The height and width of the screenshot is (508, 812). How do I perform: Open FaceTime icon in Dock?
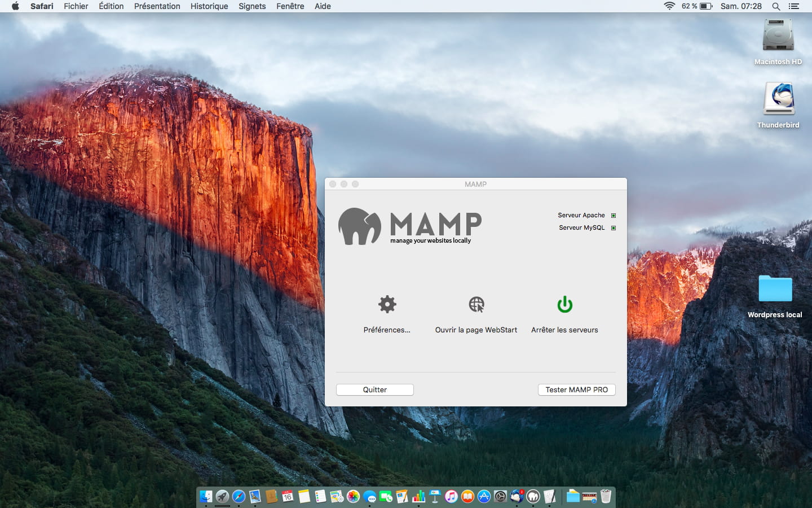pos(386,497)
